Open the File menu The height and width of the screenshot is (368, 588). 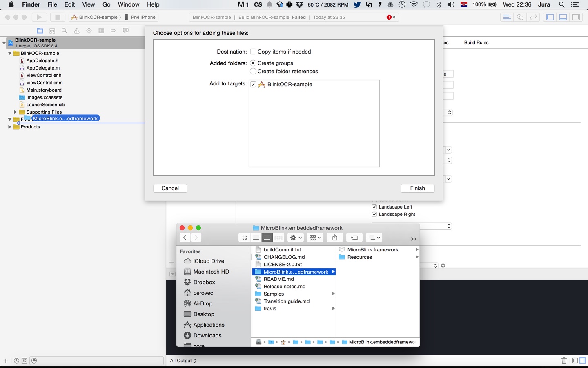click(x=52, y=4)
